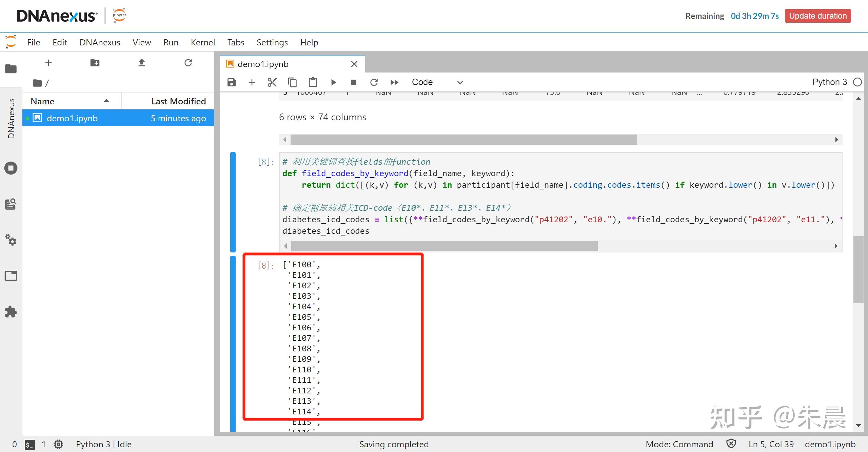868x452 pixels.
Task: Select demo1.ipynb in the file browser
Action: (x=118, y=118)
